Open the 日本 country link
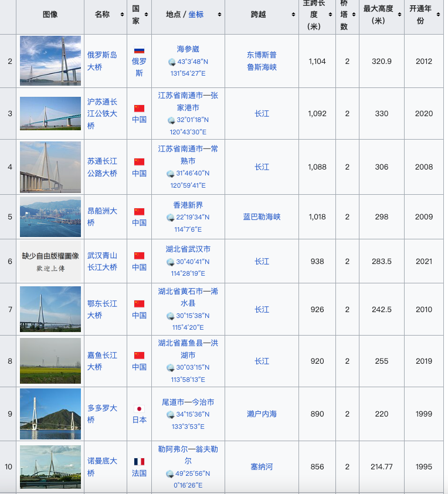The height and width of the screenshot is (494, 448). tap(139, 419)
